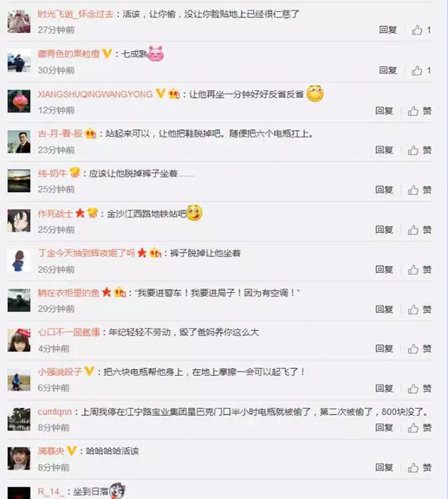Like 作死战士's comment about 金沙江西路地铁站

click(x=420, y=230)
